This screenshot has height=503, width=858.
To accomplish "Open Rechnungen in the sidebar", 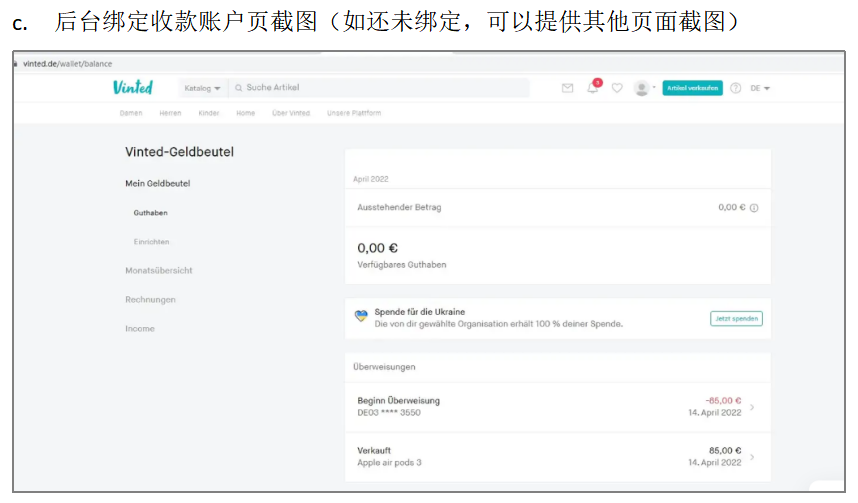I will 150,300.
